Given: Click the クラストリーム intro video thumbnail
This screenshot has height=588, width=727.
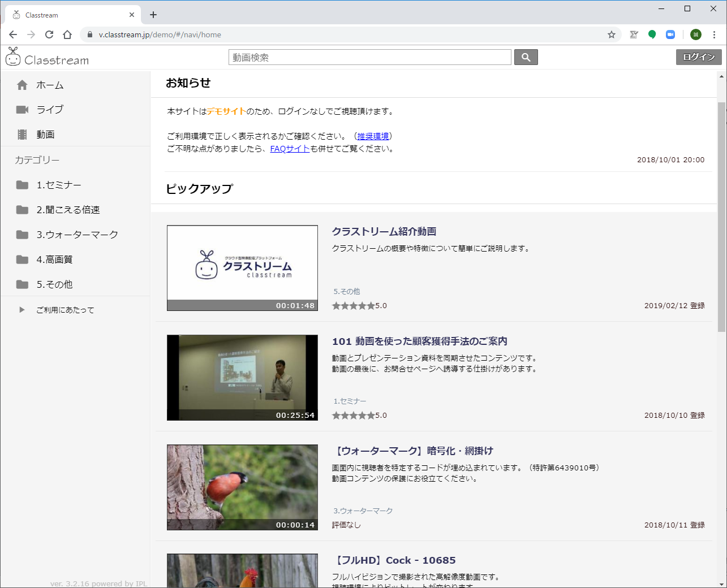Looking at the screenshot, I should coord(242,268).
